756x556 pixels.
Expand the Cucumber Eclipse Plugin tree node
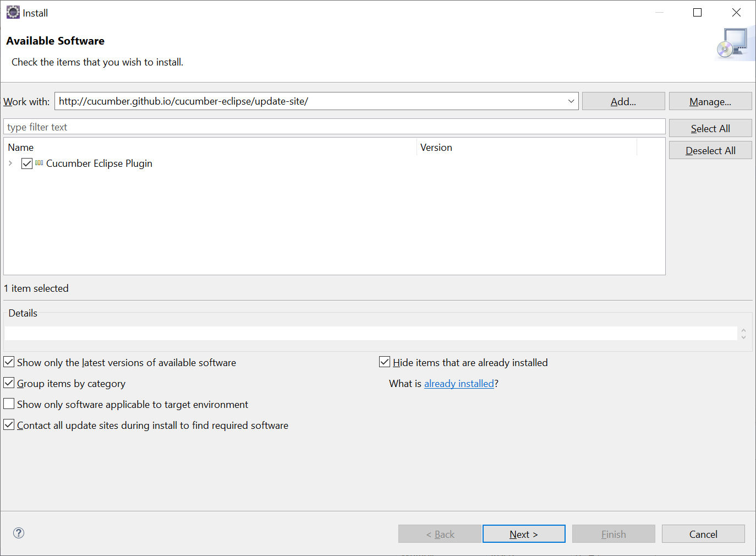click(10, 163)
